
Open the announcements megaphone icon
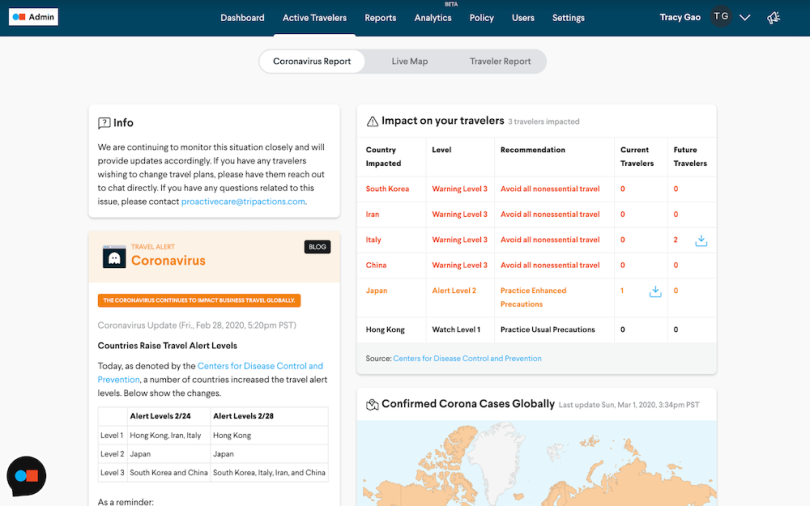tap(773, 17)
